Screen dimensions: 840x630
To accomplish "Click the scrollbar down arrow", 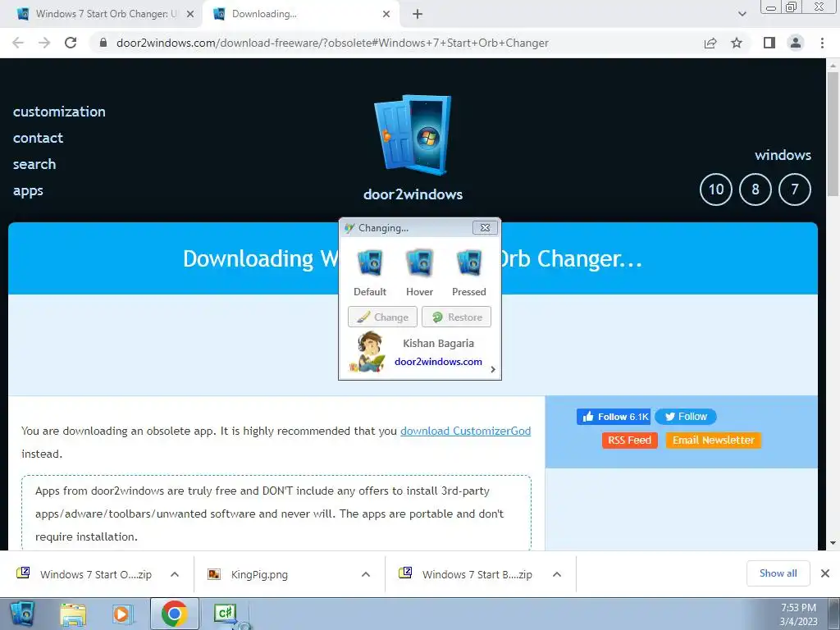I will pyautogui.click(x=833, y=543).
